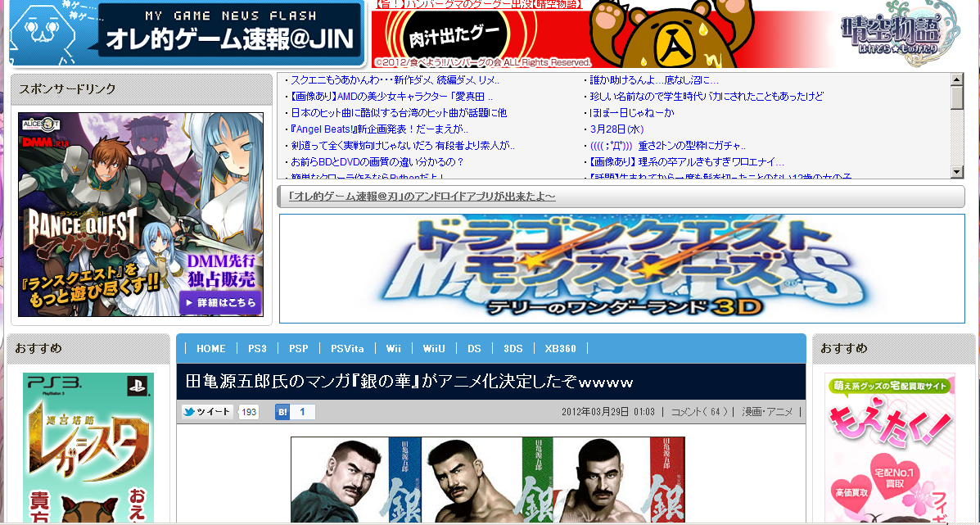Click the headlines list scrollbar thumb
980x525 pixels.
click(958, 98)
